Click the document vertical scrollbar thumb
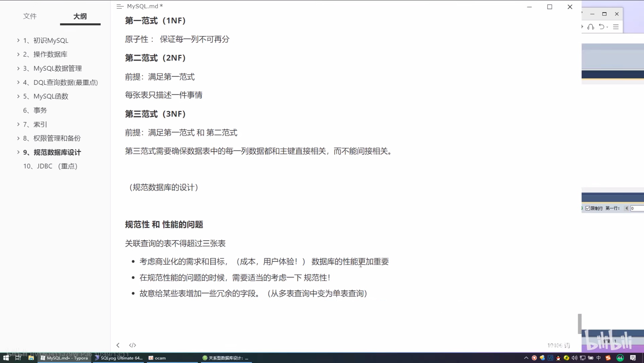The width and height of the screenshot is (644, 363). 579,323
